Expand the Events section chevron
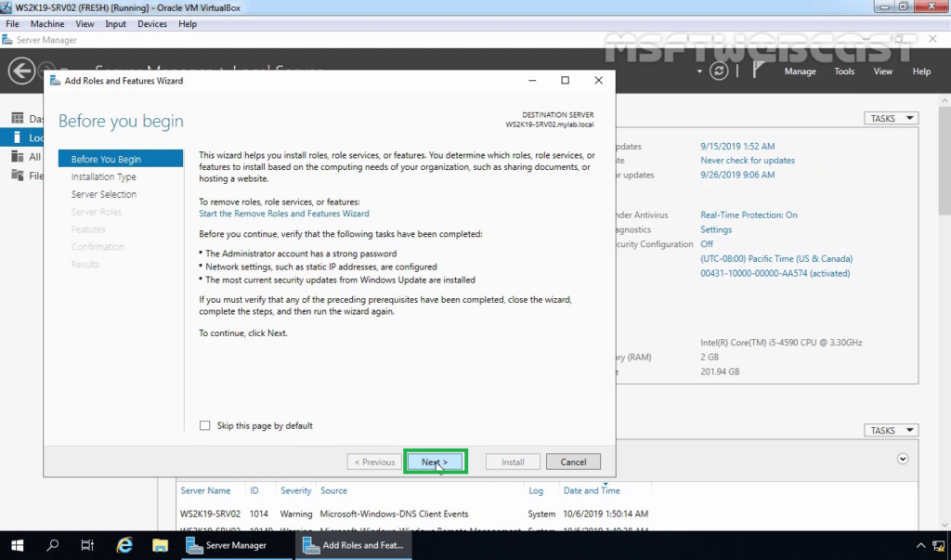This screenshot has height=560, width=951. (902, 459)
